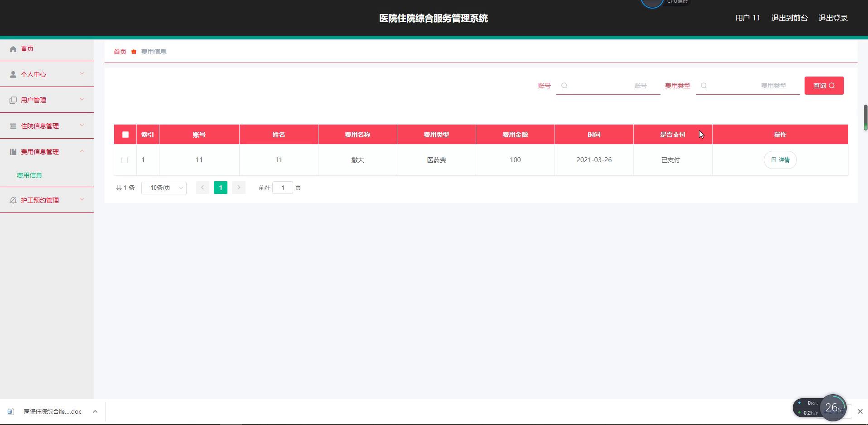The height and width of the screenshot is (425, 868).
Task: Click the 费用信息管理 sidebar menu
Action: tap(47, 151)
